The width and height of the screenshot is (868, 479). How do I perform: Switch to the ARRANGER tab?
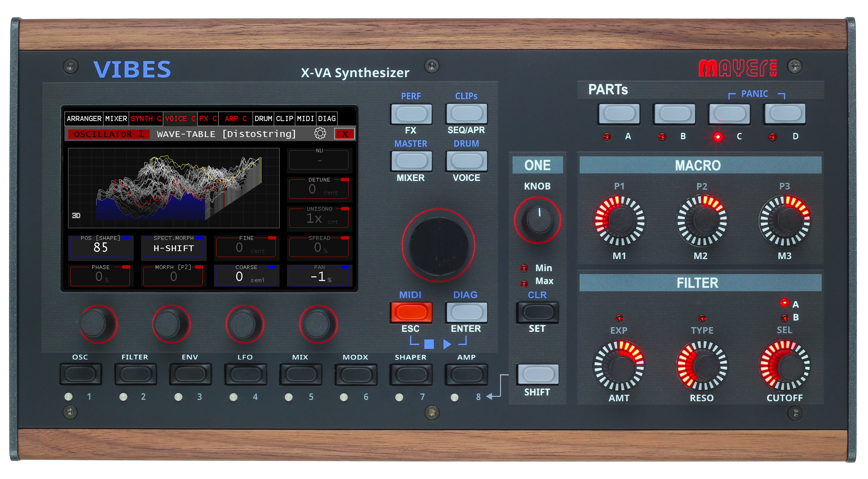[84, 119]
